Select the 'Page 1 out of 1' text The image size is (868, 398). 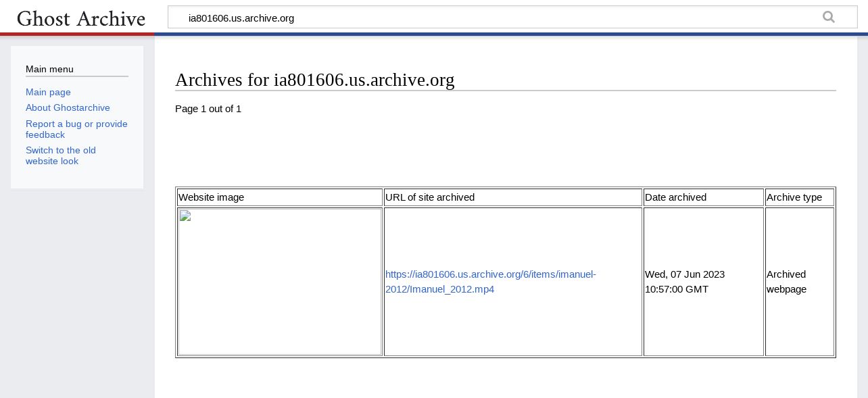(x=208, y=109)
